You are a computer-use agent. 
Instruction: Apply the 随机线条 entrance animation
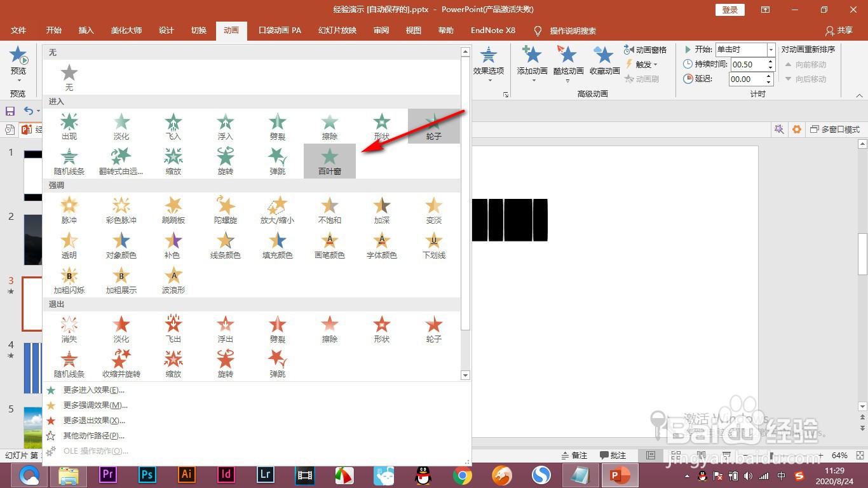tap(69, 161)
